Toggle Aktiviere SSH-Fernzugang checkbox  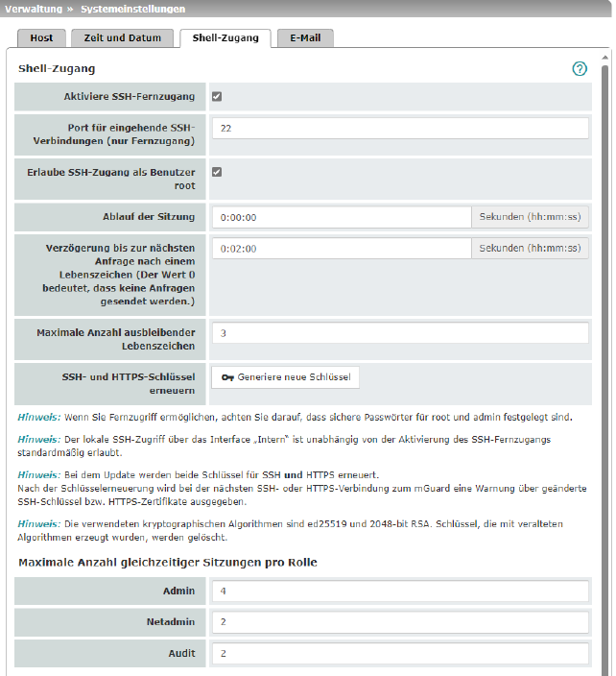pos(217,97)
